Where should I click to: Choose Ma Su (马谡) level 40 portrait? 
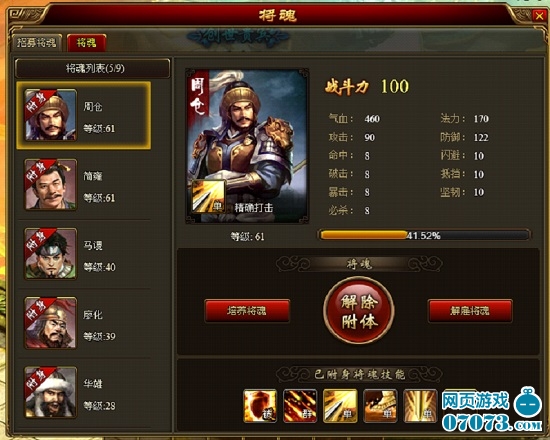51,254
